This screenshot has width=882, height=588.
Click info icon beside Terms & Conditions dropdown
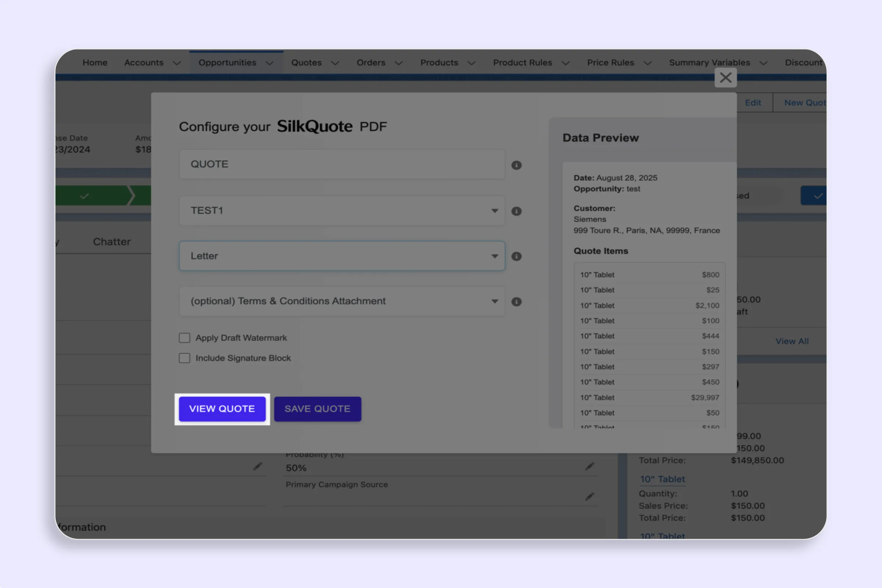click(x=516, y=302)
